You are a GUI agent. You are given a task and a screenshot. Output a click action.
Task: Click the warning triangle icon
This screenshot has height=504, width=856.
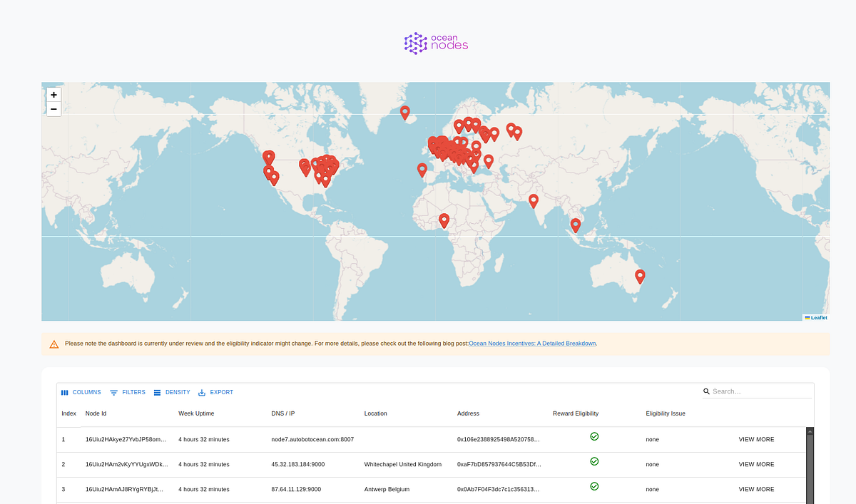(x=54, y=344)
